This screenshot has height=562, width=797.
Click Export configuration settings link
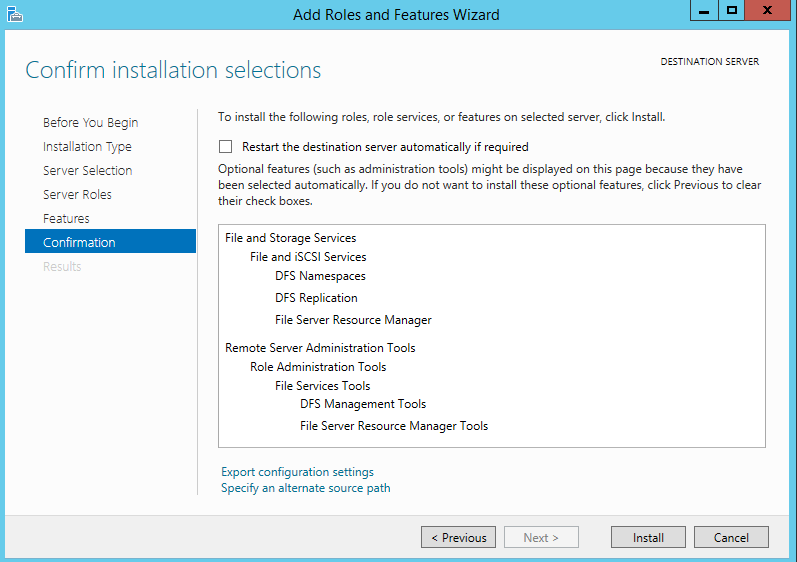297,472
